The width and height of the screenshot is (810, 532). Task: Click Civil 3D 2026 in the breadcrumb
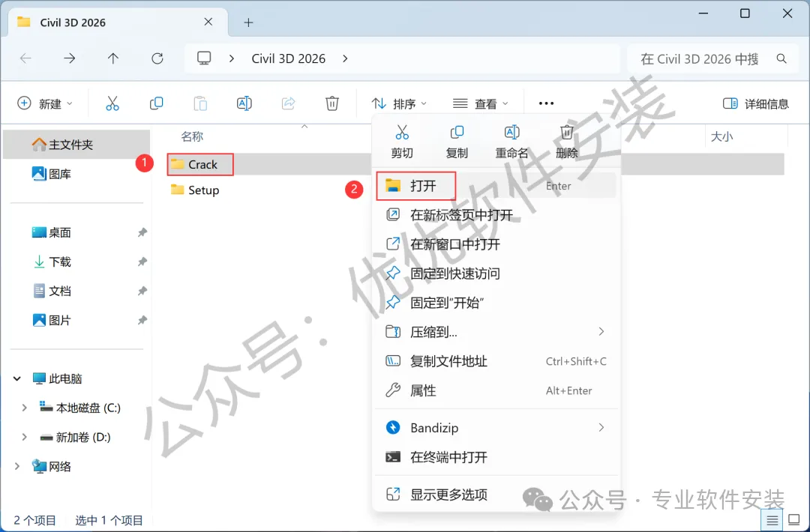click(288, 59)
